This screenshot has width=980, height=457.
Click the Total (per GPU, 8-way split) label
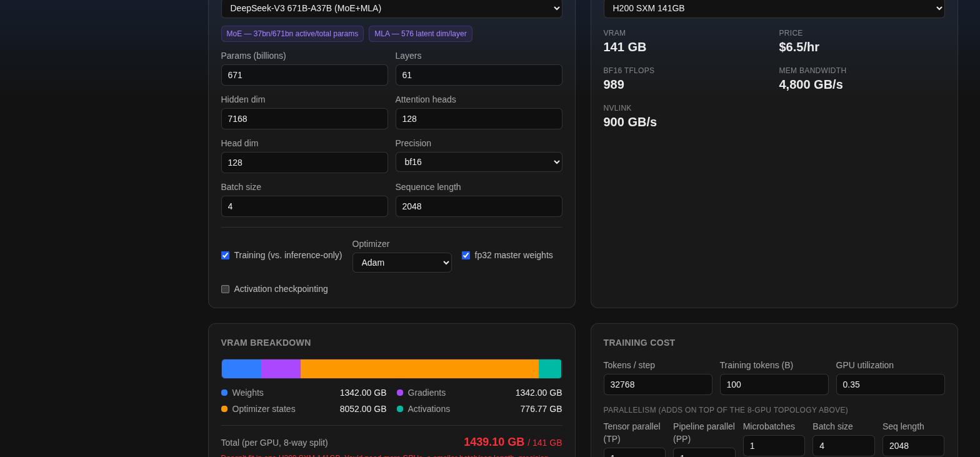tap(274, 443)
